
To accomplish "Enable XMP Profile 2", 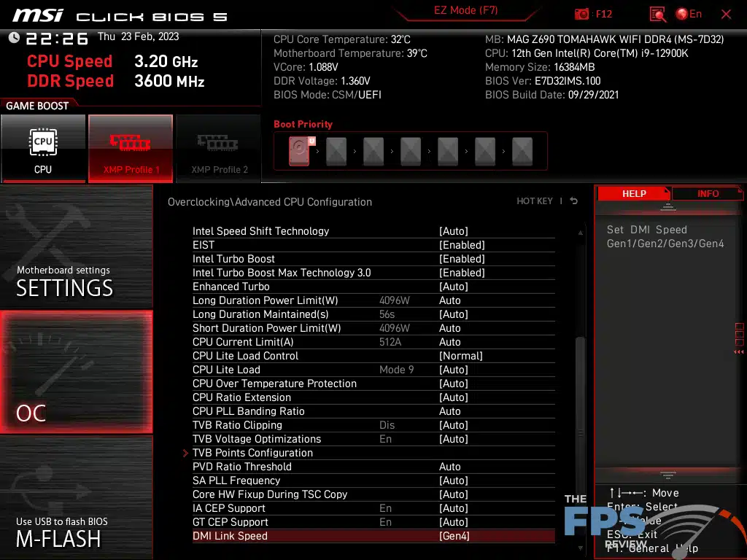I will [x=219, y=149].
